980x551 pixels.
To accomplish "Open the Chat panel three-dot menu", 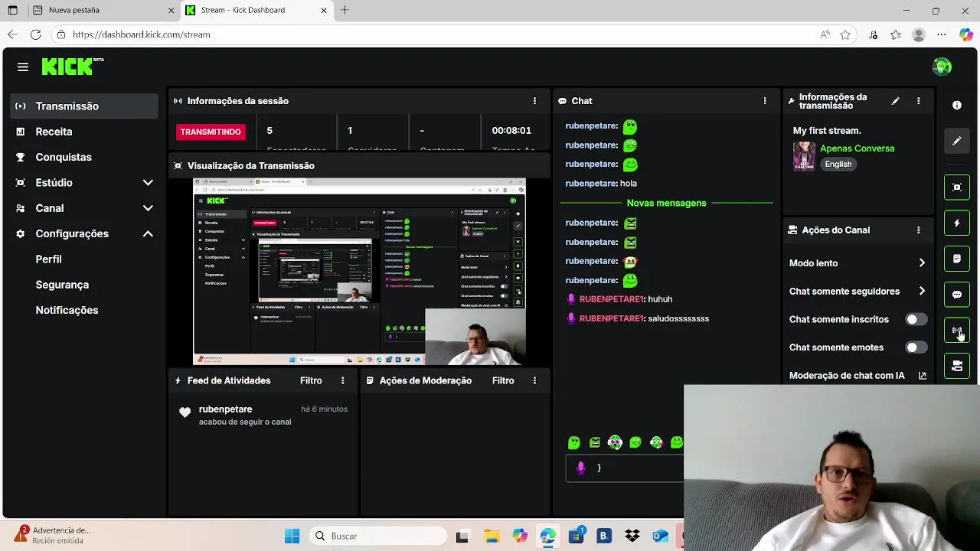I will pyautogui.click(x=764, y=101).
